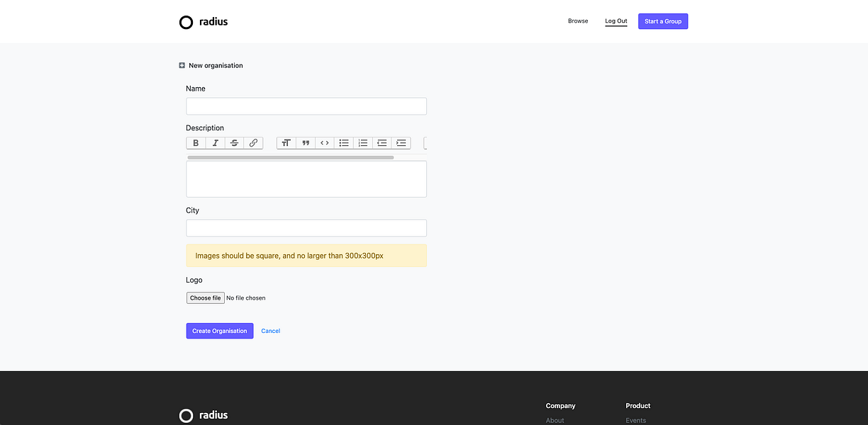Choose file for the Logo upload
The image size is (868, 425).
point(206,298)
